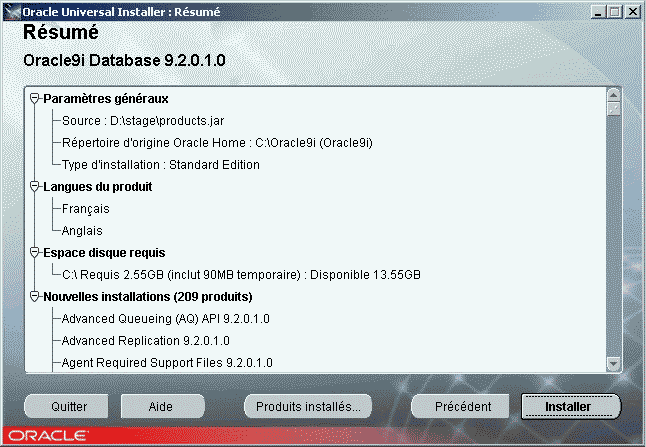Viewport: 646px width, 447px height.
Task: Collapse the Paramètres généraux section
Action: pyautogui.click(x=36, y=98)
